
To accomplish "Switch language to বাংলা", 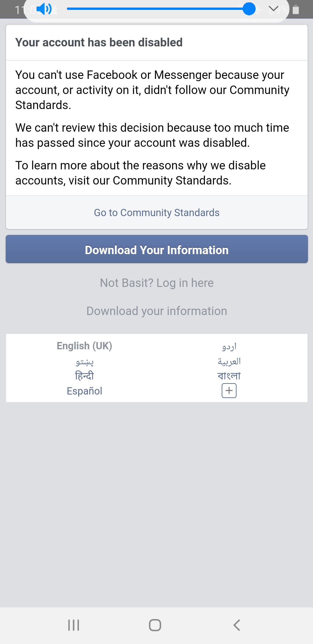I will click(229, 376).
